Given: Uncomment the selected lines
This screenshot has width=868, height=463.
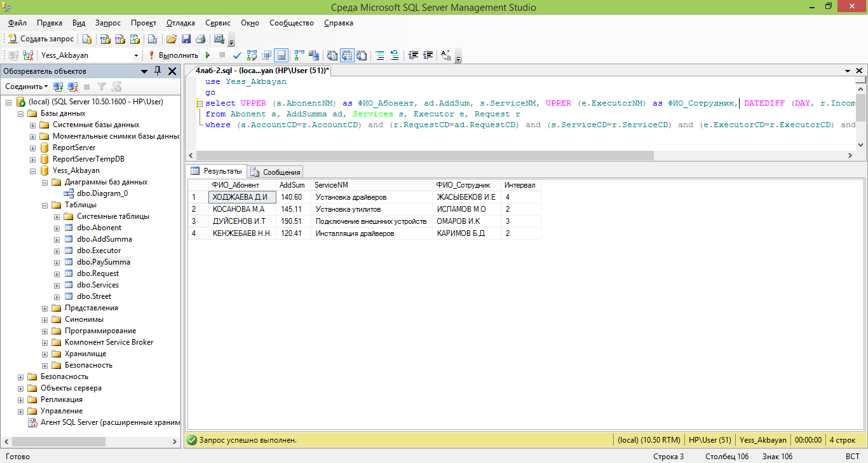Looking at the screenshot, I should click(x=395, y=55).
